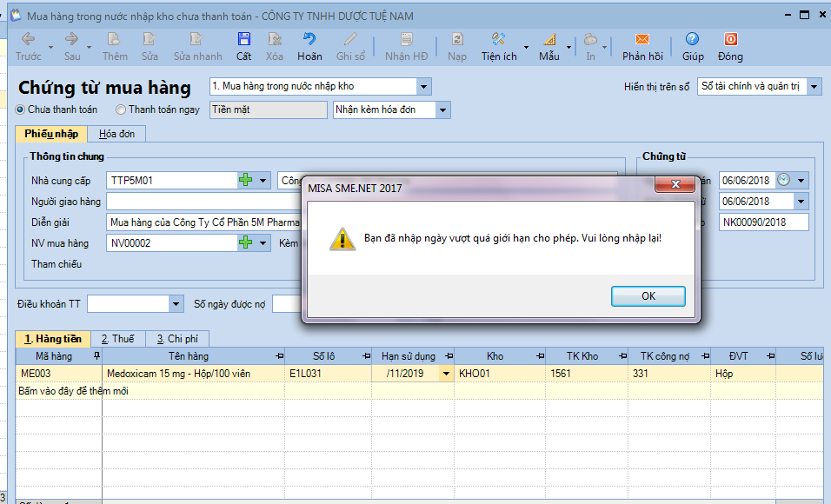Close the MISA SME.NET 2017 dialog

(x=675, y=184)
